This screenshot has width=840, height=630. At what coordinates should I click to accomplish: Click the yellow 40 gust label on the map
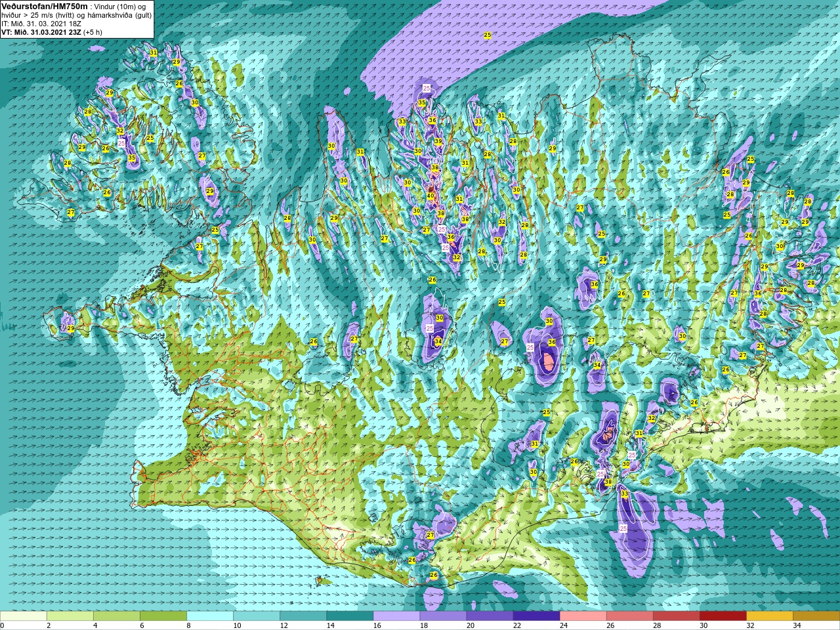pos(430,196)
